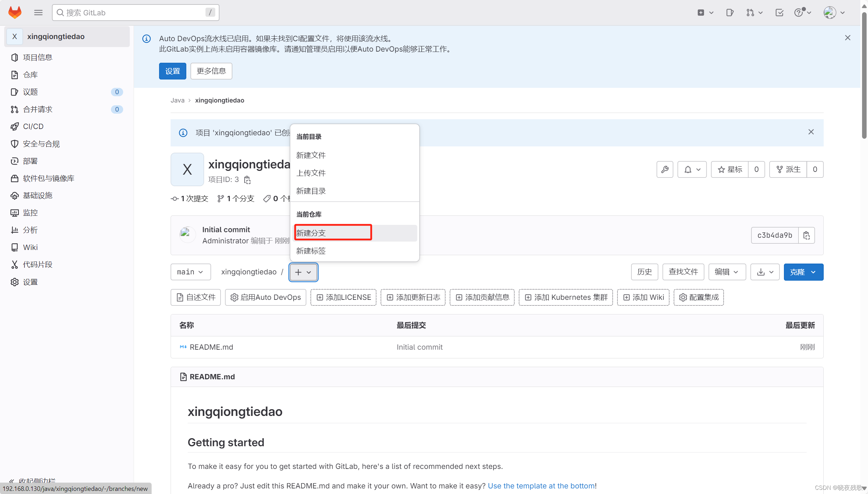Open README.md file in table
The width and height of the screenshot is (868, 494).
point(211,347)
